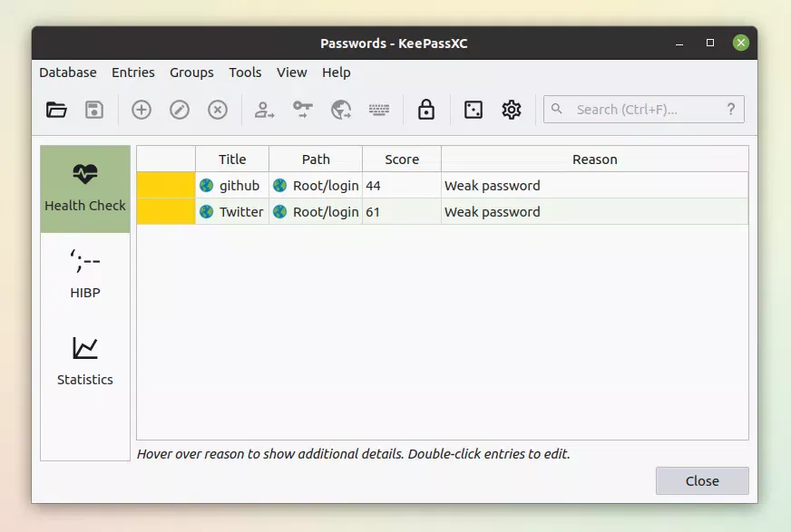Click the Close button
This screenshot has height=532, width=791.
702,480
